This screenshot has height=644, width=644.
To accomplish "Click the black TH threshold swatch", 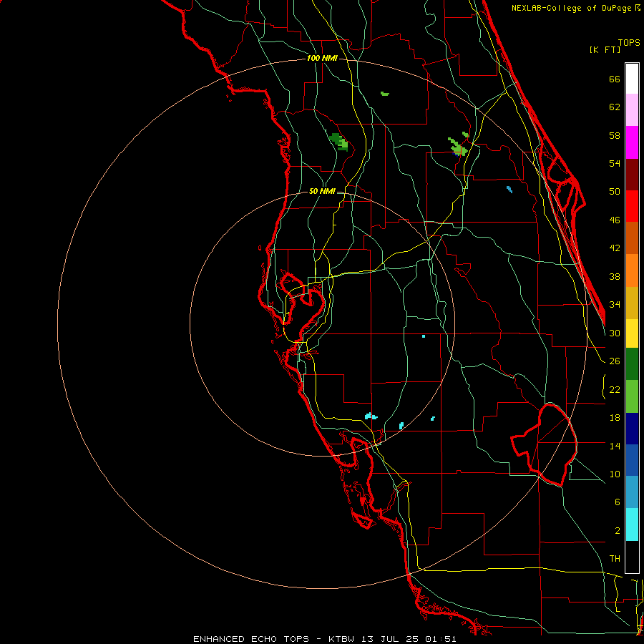I will (x=632, y=557).
